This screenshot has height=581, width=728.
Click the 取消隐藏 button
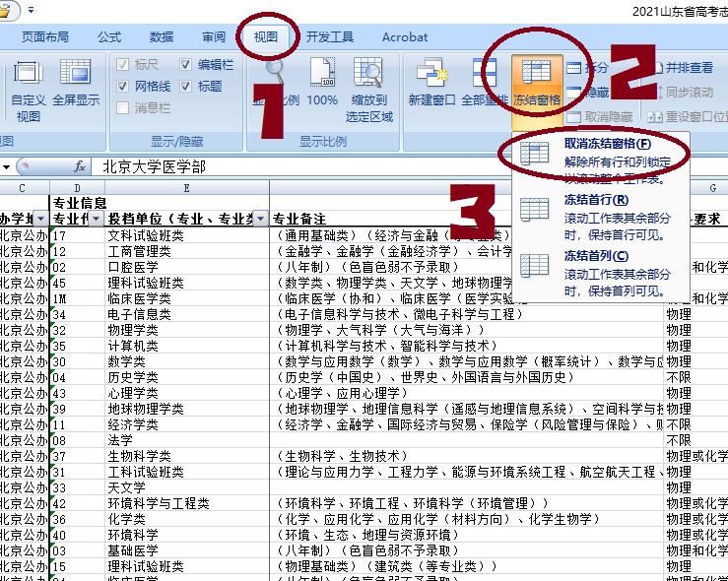pyautogui.click(x=599, y=117)
